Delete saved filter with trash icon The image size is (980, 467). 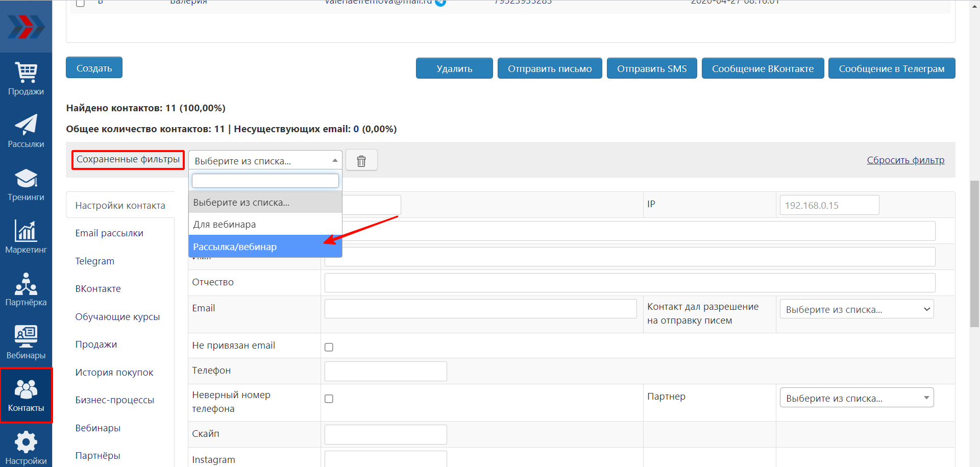point(361,161)
